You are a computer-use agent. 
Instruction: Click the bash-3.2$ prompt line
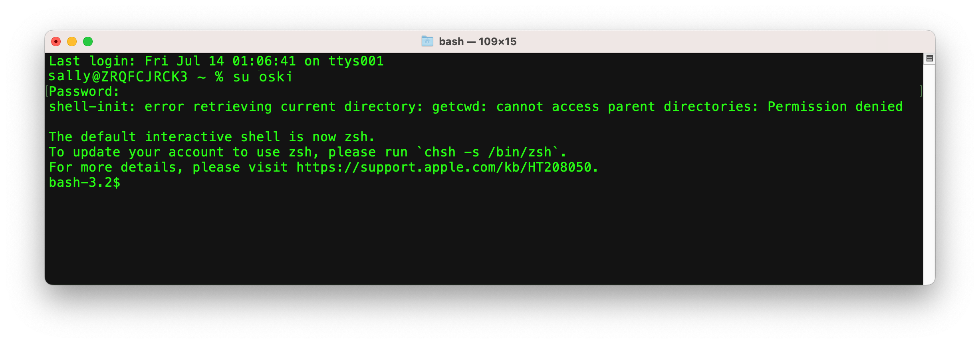(84, 182)
